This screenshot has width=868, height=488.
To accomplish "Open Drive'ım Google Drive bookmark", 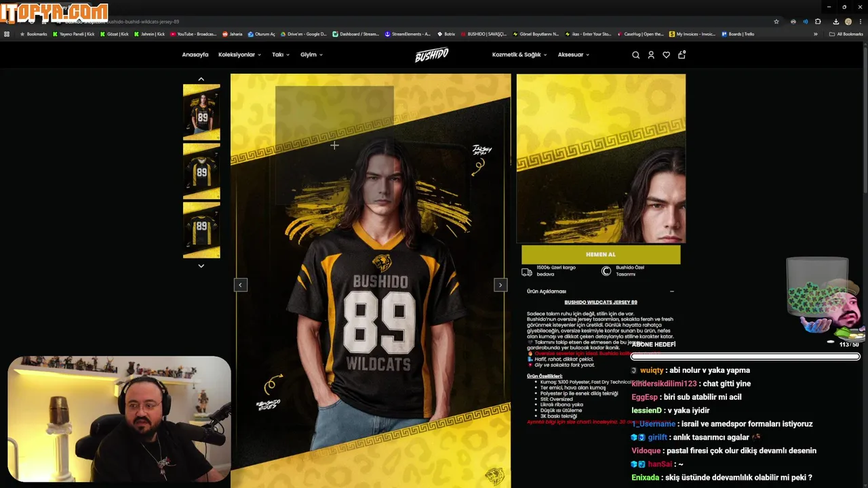I will click(x=303, y=34).
